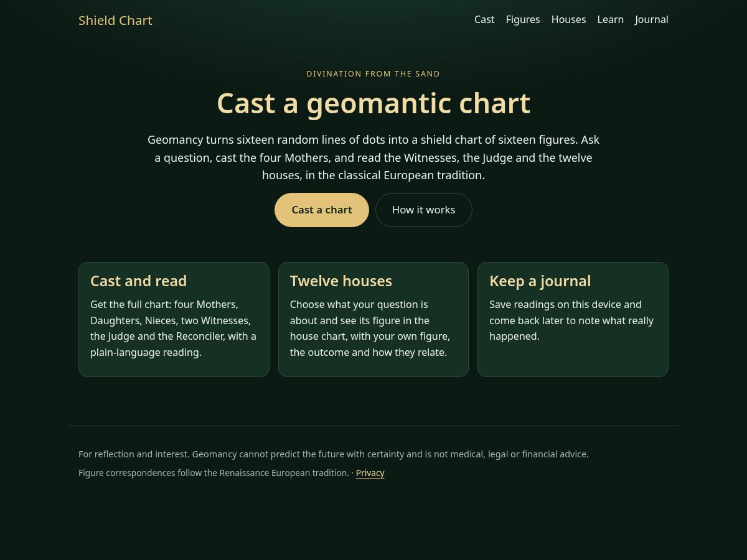747x560 pixels.
Task: Open the Figures nav item
Action: point(523,19)
